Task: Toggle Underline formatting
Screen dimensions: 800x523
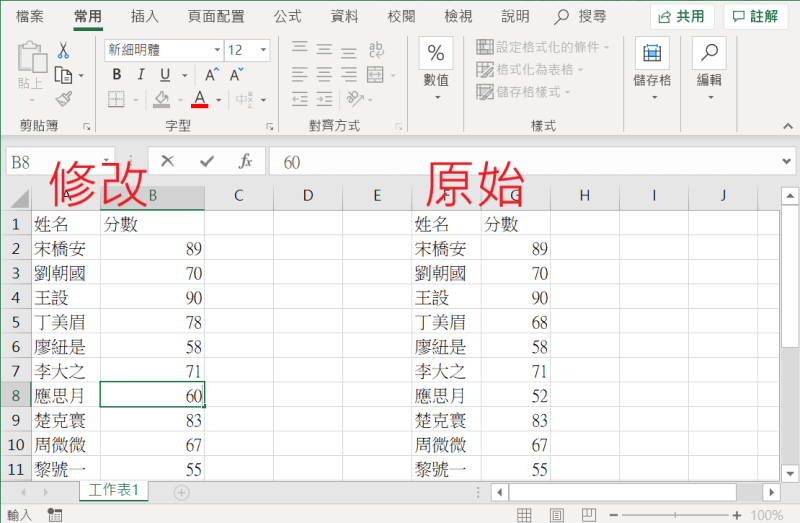Action: [165, 75]
